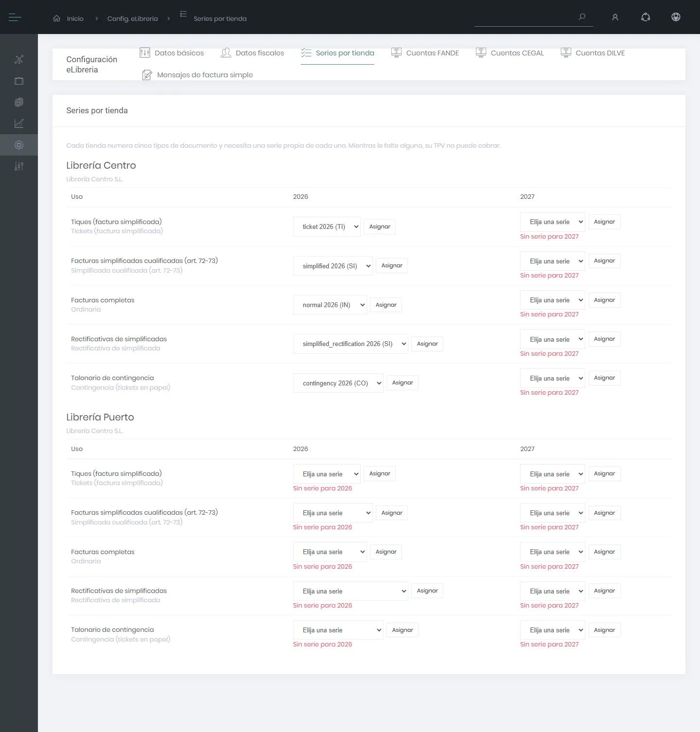Screen dimensions: 700x732
Task: Go to the Cuentas CEGAL tab
Action: click(509, 53)
